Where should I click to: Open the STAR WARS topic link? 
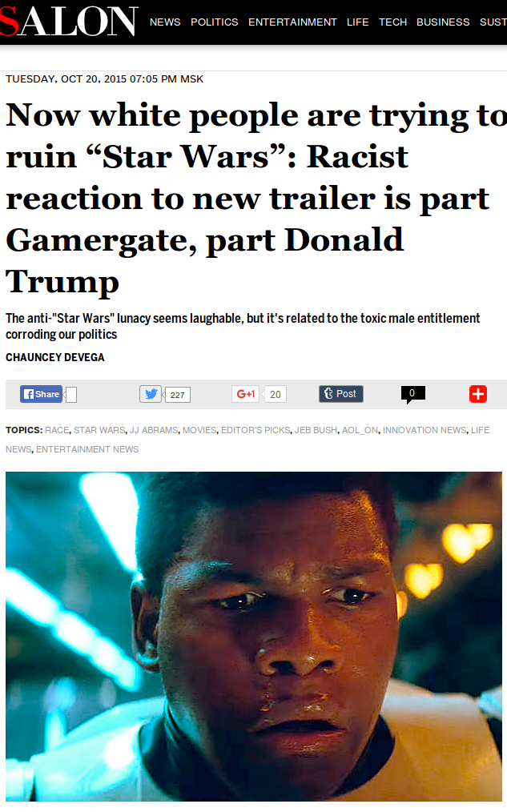(99, 430)
